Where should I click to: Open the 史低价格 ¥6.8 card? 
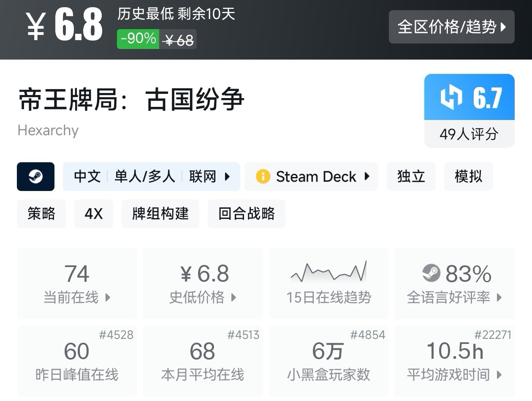203,284
